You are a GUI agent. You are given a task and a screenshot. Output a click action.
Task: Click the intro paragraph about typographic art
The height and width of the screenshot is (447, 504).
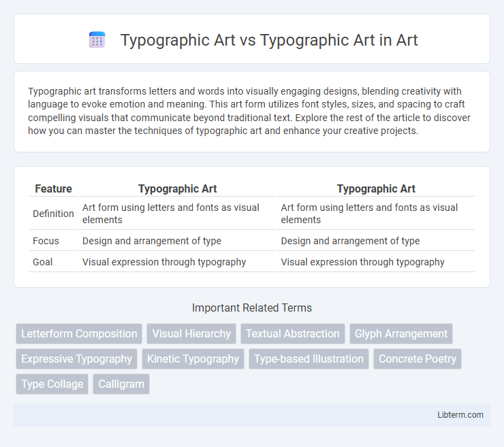coord(249,111)
